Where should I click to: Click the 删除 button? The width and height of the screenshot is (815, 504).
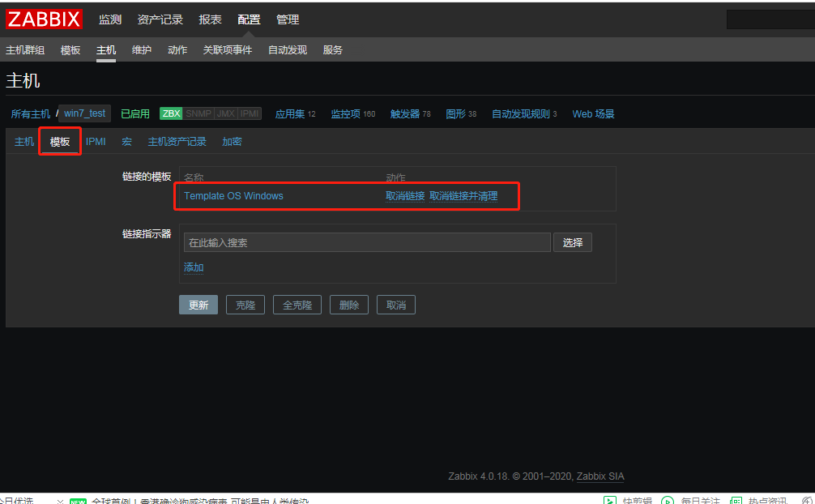(349, 305)
